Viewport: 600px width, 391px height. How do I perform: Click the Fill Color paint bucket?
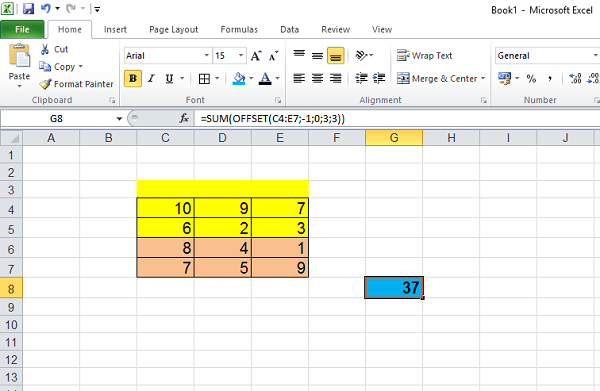point(239,78)
